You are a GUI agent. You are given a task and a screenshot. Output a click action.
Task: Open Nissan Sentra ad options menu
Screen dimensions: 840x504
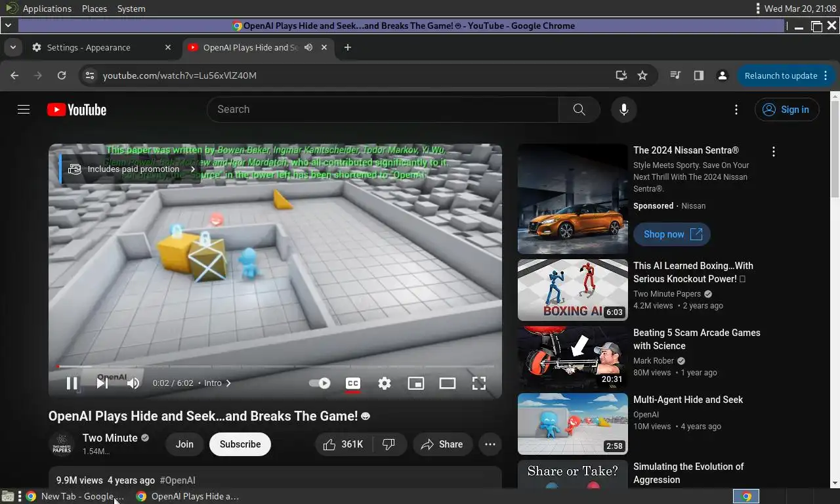point(774,152)
